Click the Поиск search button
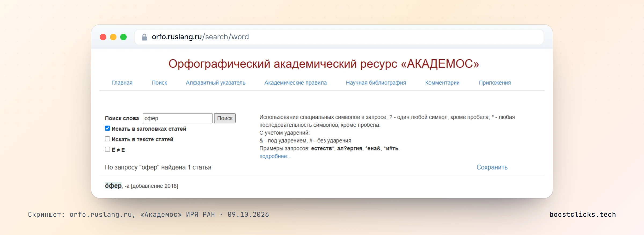This screenshot has height=235, width=644. (225, 118)
